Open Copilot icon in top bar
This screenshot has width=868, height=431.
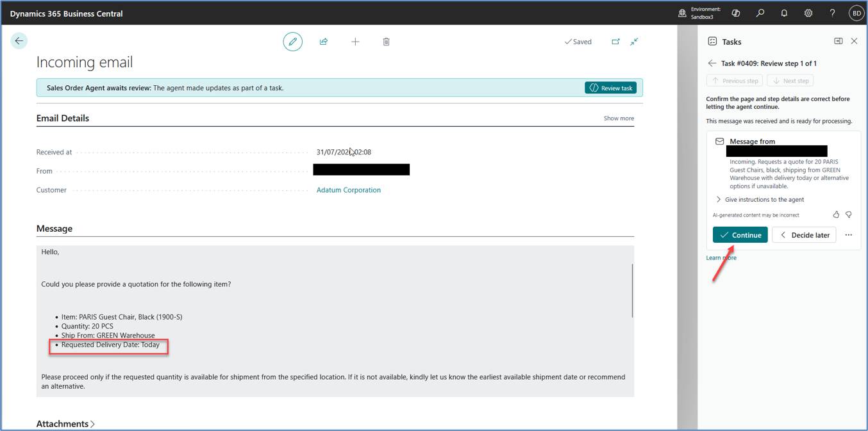[736, 13]
